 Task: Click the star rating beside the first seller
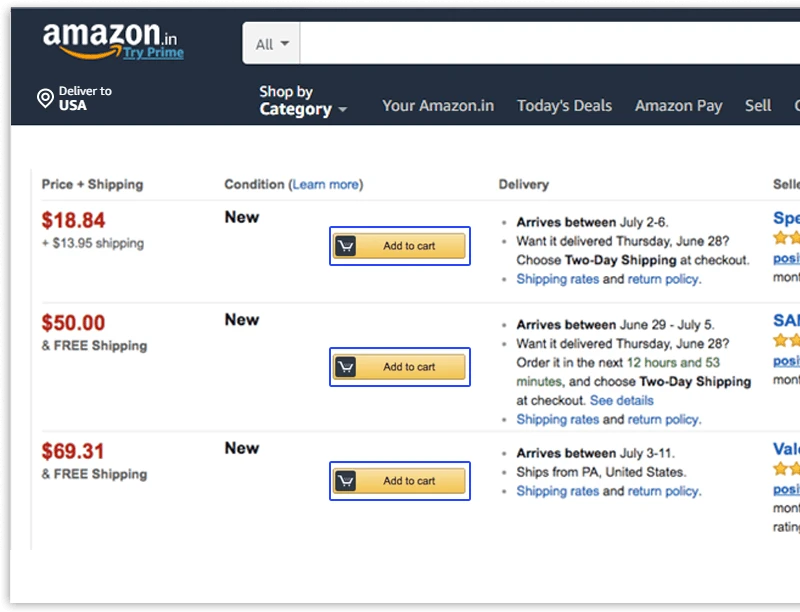tap(789, 238)
